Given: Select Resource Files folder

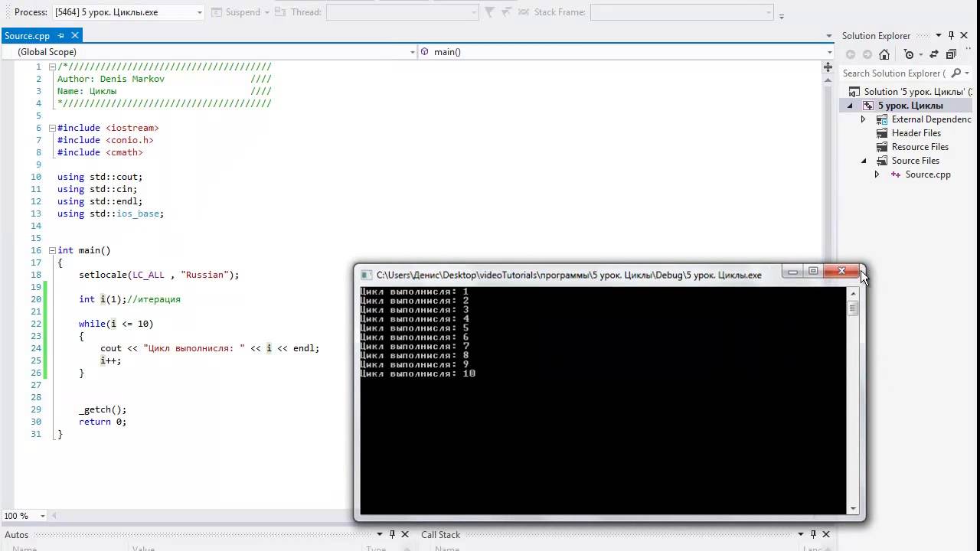Looking at the screenshot, I should tap(920, 147).
